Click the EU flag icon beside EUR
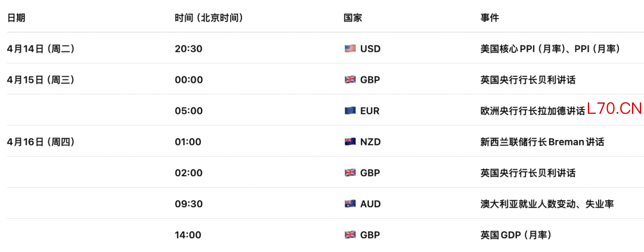The height and width of the screenshot is (252, 644). [x=350, y=111]
